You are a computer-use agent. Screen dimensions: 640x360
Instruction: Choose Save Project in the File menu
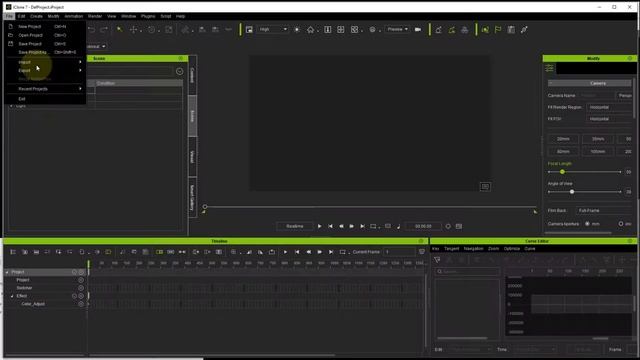[x=44, y=44]
